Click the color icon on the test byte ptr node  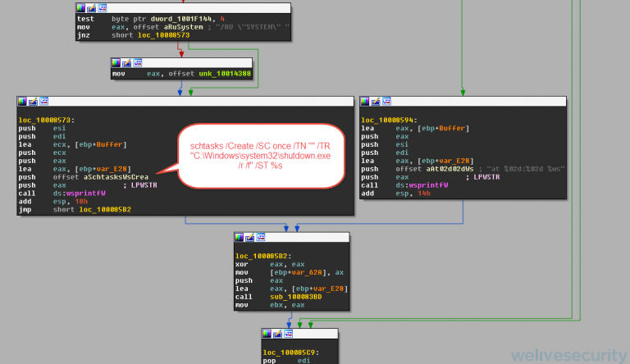tap(80, 8)
